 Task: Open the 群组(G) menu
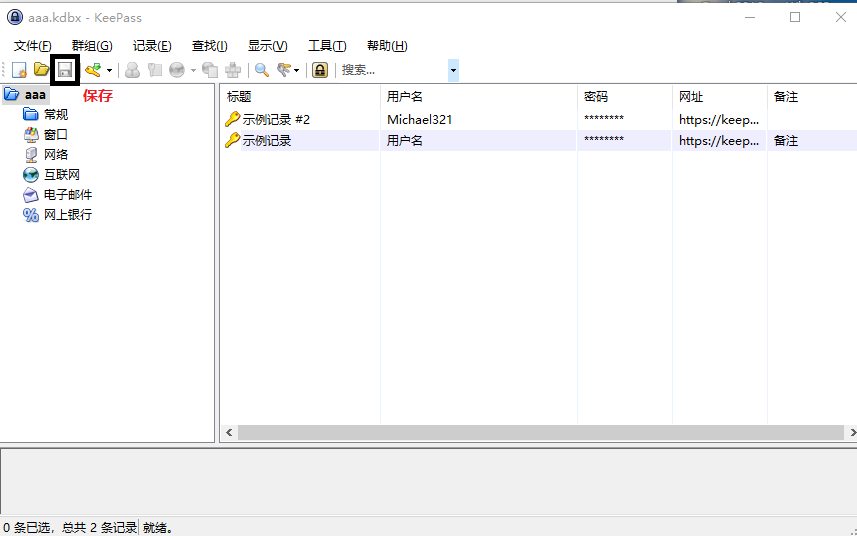(92, 46)
